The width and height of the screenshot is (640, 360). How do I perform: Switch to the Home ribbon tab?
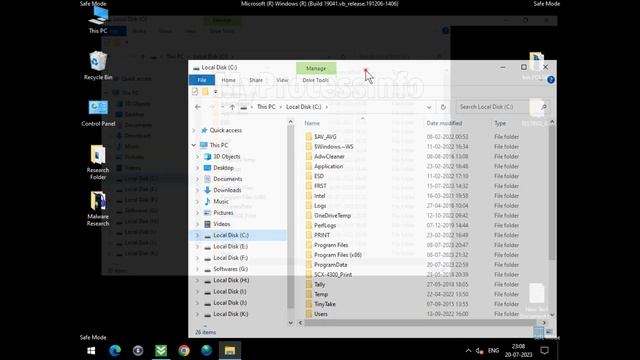[228, 80]
